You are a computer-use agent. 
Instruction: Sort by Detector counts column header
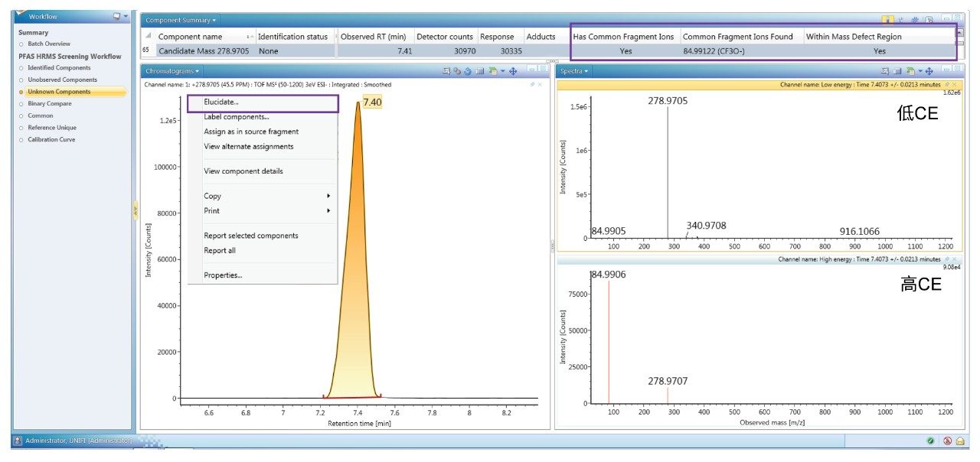coord(445,37)
